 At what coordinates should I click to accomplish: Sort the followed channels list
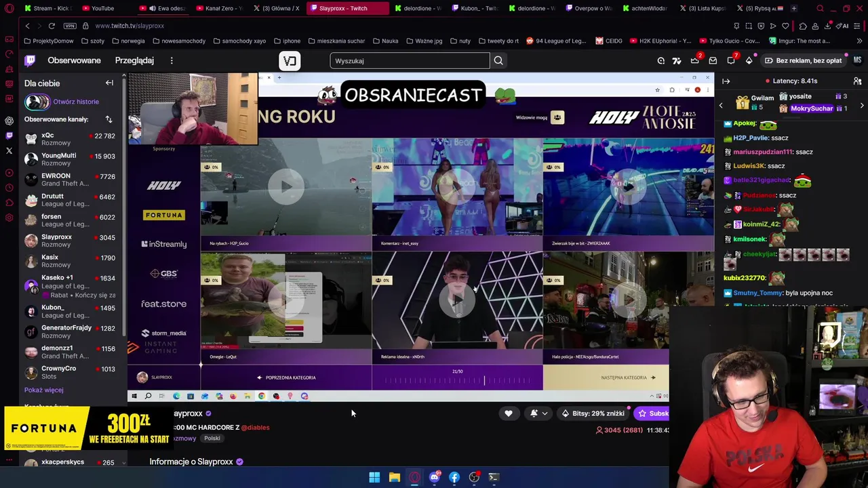(x=108, y=119)
